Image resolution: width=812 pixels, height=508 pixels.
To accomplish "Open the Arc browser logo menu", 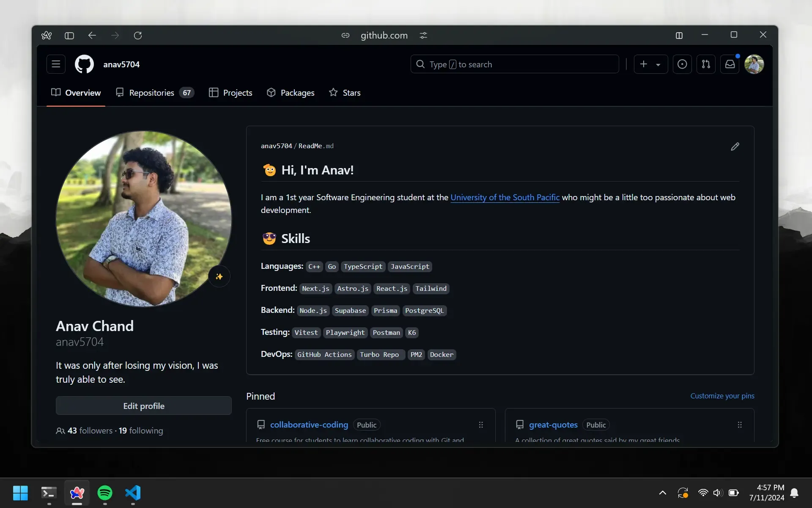I will 47,36.
